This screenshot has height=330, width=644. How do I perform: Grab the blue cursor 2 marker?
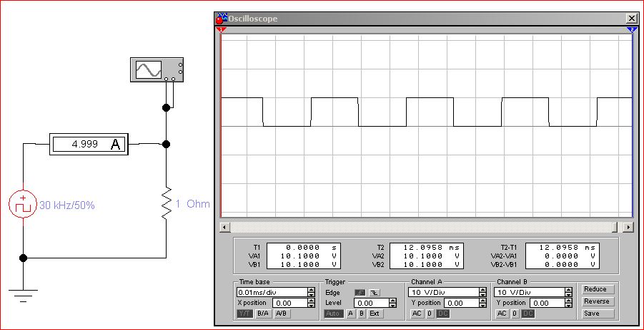[633, 29]
